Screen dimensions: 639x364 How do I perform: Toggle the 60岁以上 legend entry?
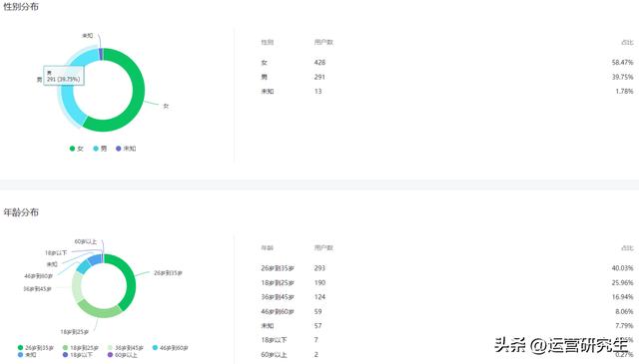click(122, 355)
